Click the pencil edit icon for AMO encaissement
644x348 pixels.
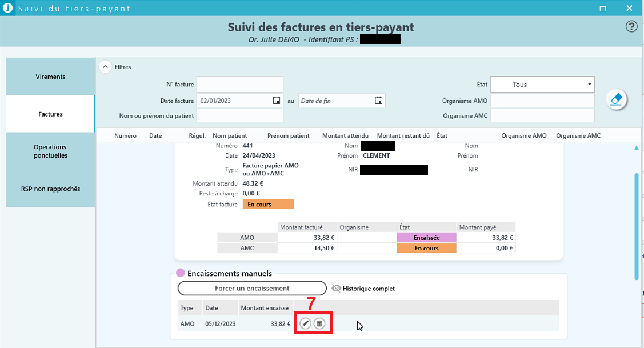(x=306, y=324)
